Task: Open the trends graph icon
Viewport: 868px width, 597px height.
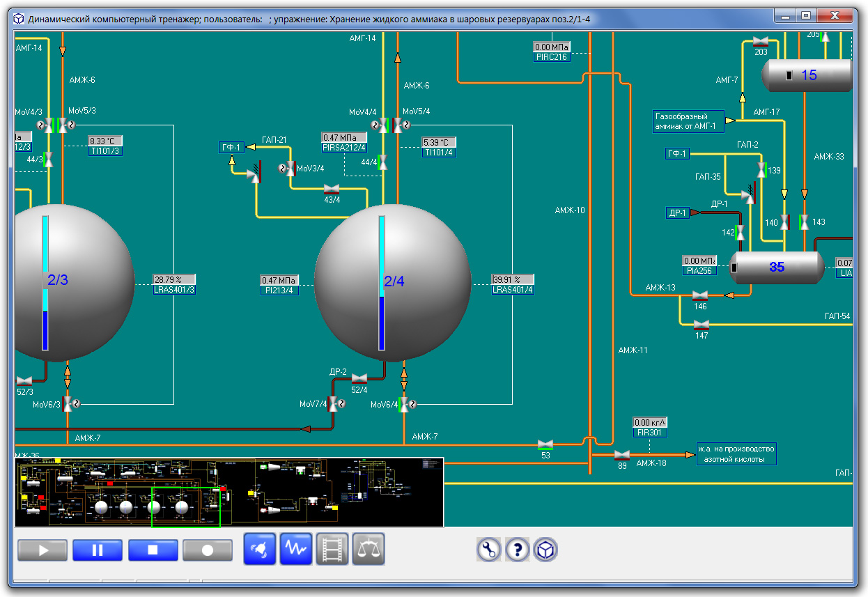Action: click(x=296, y=550)
